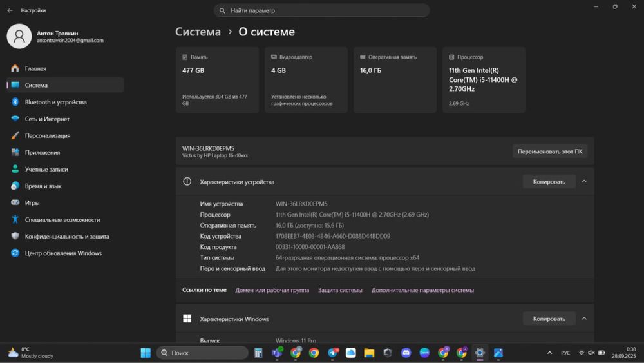Viewport: 644px width, 363px height.
Task: Open the Wi-Fi network tray icon
Action: click(582, 353)
